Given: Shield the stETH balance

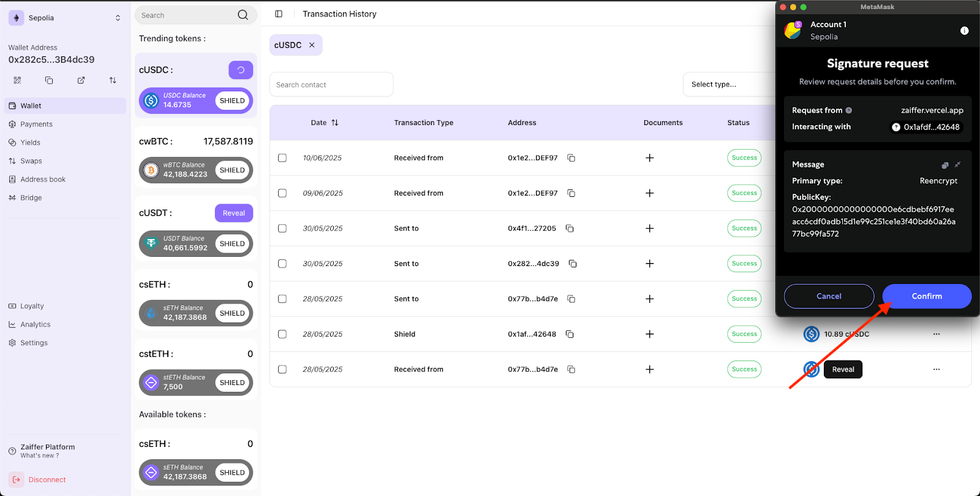Looking at the screenshot, I should pyautogui.click(x=232, y=383).
